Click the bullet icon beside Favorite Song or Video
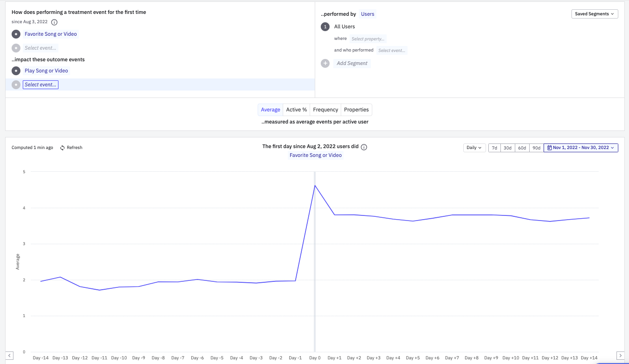 [16, 34]
